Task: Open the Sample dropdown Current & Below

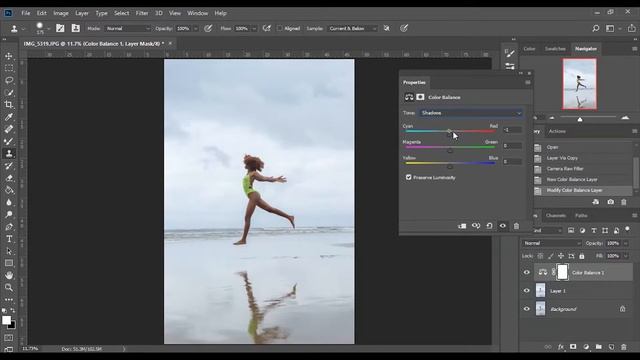Action: [353, 28]
